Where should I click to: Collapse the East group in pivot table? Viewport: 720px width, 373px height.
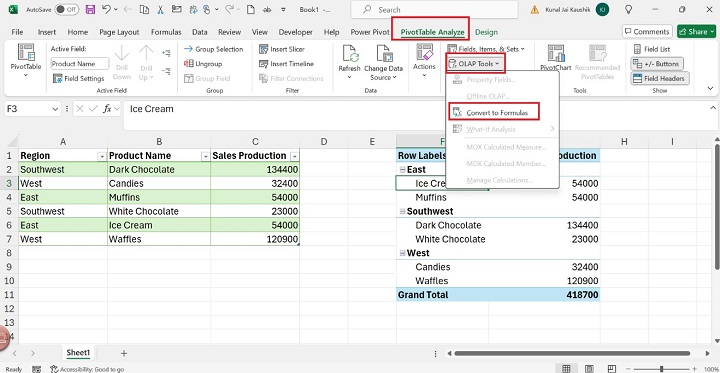click(x=403, y=170)
